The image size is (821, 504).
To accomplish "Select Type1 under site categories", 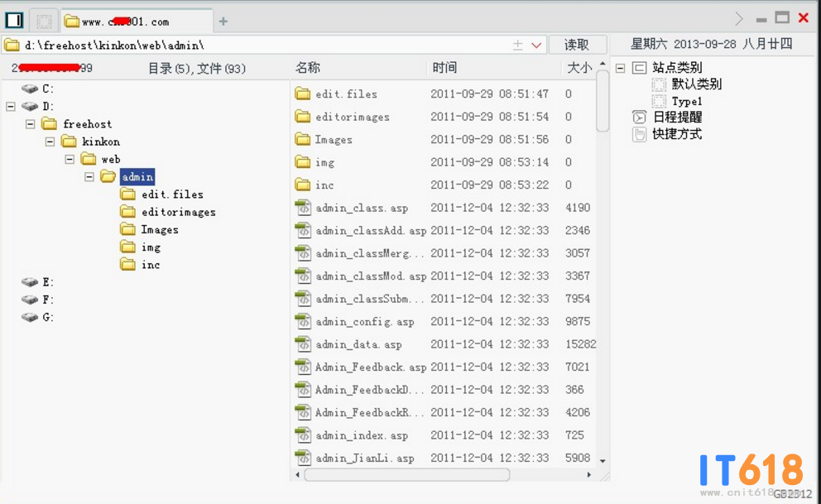I will coord(686,101).
